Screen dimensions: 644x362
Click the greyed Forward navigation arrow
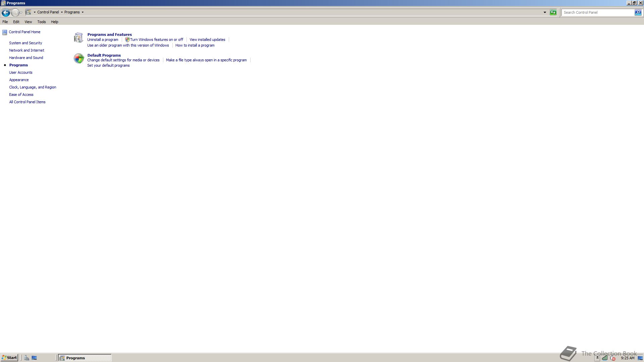coord(15,12)
